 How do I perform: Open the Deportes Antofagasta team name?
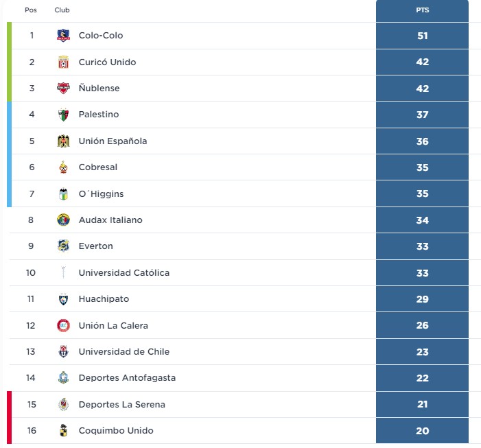(x=127, y=378)
